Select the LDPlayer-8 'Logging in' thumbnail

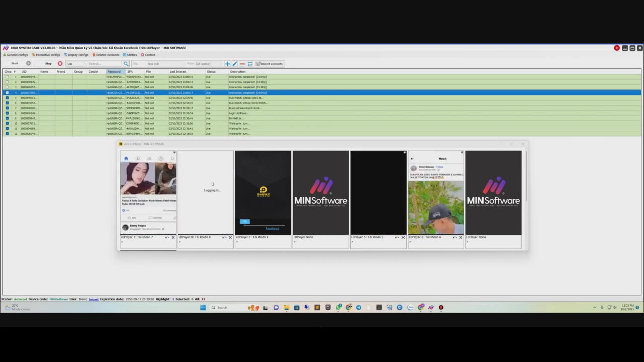(x=205, y=193)
